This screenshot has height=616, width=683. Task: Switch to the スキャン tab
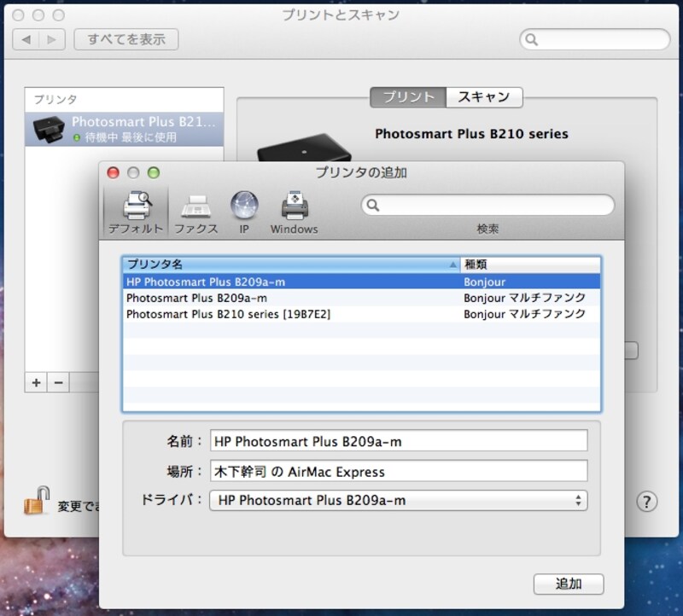pyautogui.click(x=485, y=96)
